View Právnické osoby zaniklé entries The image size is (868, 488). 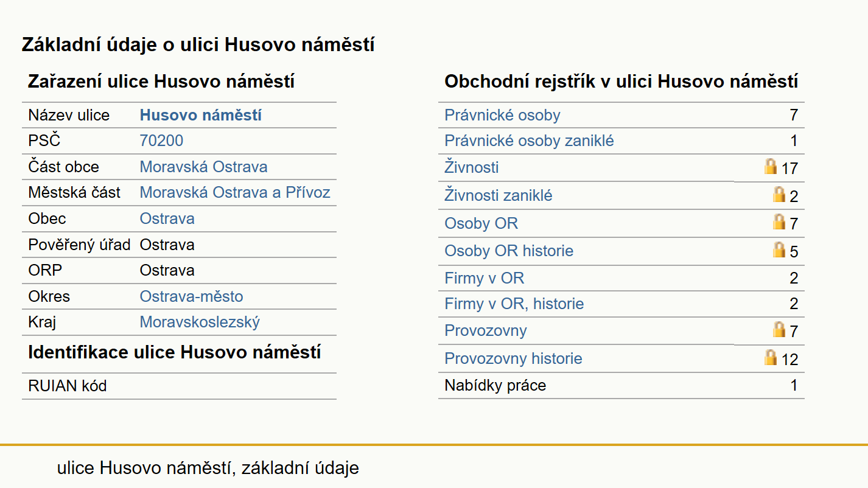coord(529,141)
